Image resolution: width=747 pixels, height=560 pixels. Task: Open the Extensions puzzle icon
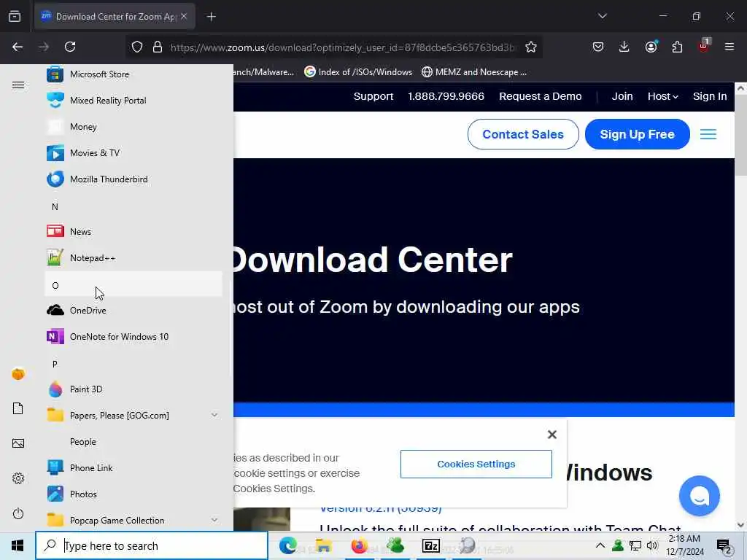tap(677, 47)
